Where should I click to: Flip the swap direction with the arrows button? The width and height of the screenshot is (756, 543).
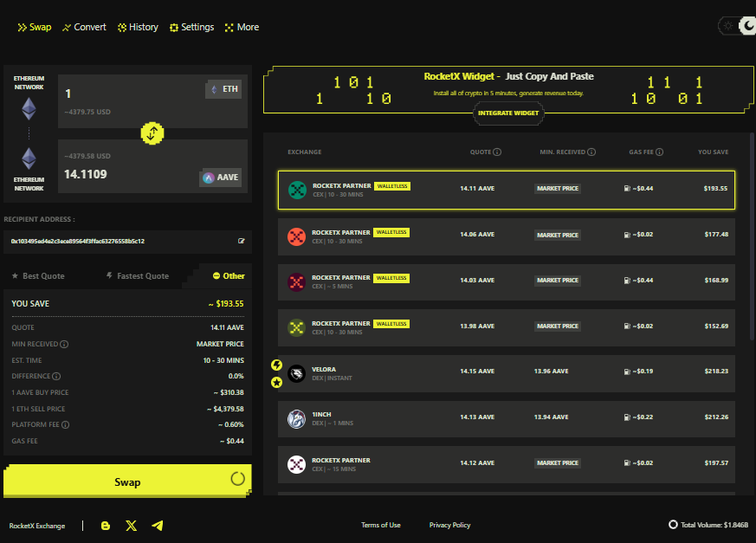click(152, 133)
